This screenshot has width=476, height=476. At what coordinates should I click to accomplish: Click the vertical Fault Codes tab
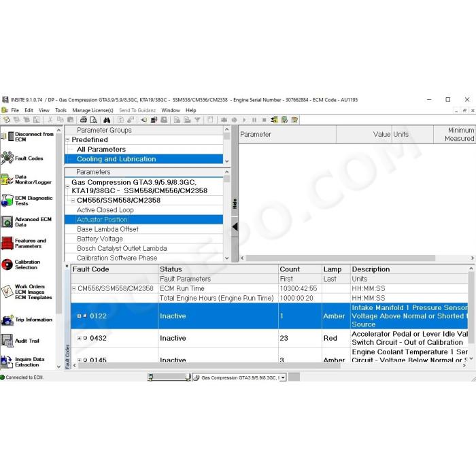pyautogui.click(x=67, y=356)
